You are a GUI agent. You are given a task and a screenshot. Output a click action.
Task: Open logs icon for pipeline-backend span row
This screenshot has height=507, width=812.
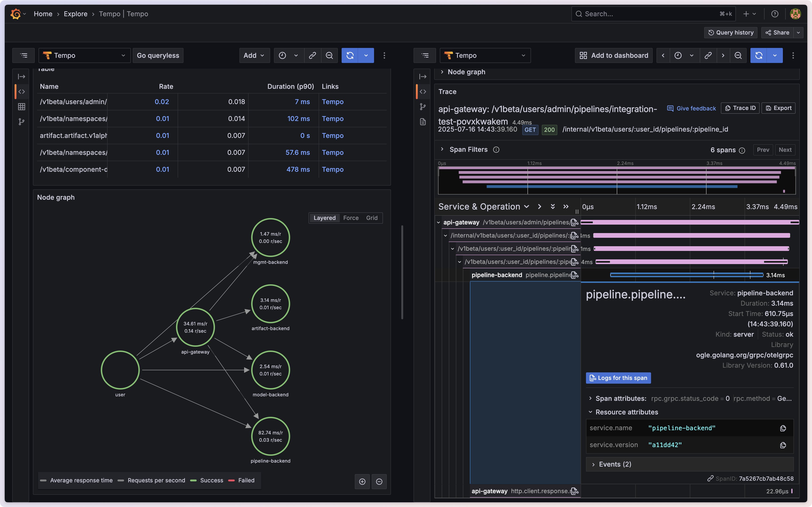(575, 275)
